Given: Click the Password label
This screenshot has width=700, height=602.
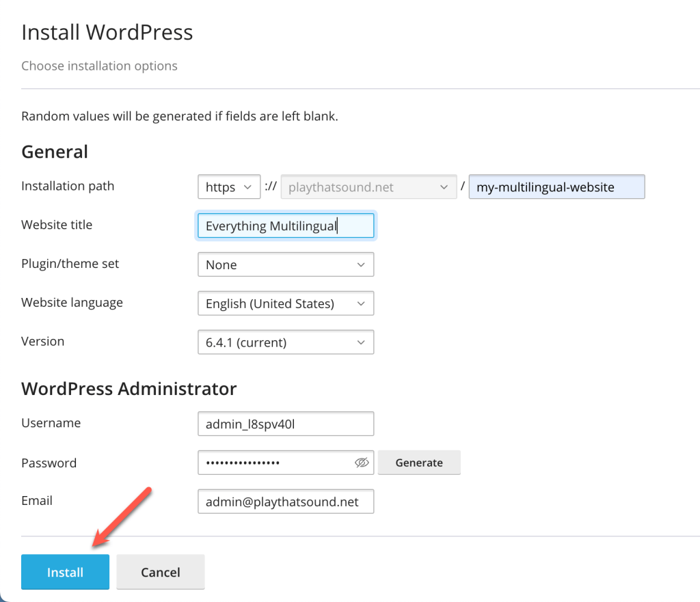Looking at the screenshot, I should (x=49, y=463).
